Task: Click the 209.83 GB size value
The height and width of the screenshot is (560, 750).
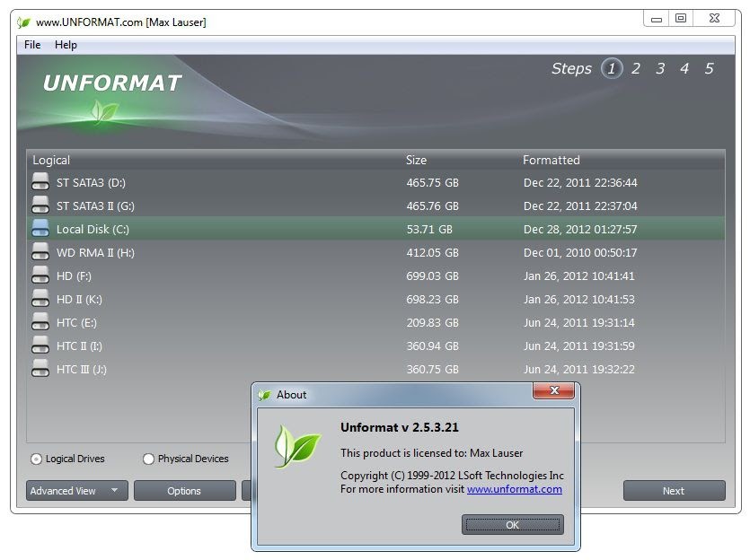Action: click(432, 323)
